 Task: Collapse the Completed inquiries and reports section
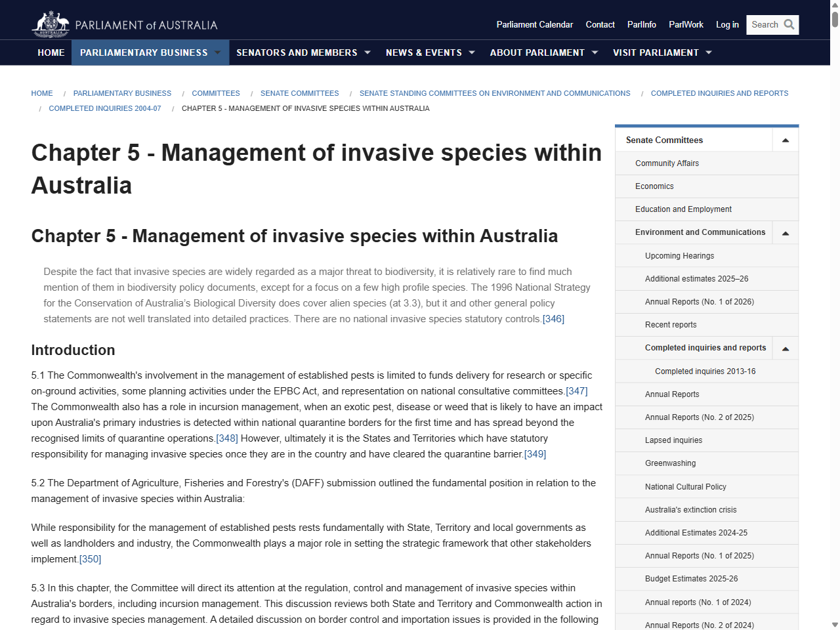click(x=786, y=348)
